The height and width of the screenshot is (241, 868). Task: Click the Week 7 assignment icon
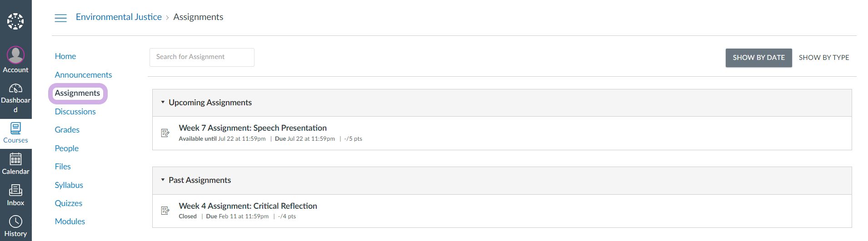(x=165, y=133)
